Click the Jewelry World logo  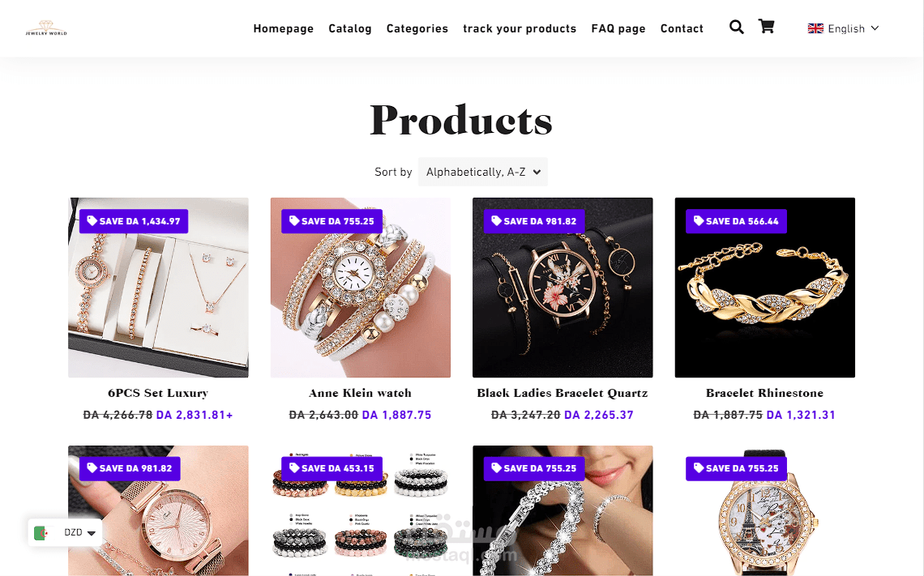[46, 28]
